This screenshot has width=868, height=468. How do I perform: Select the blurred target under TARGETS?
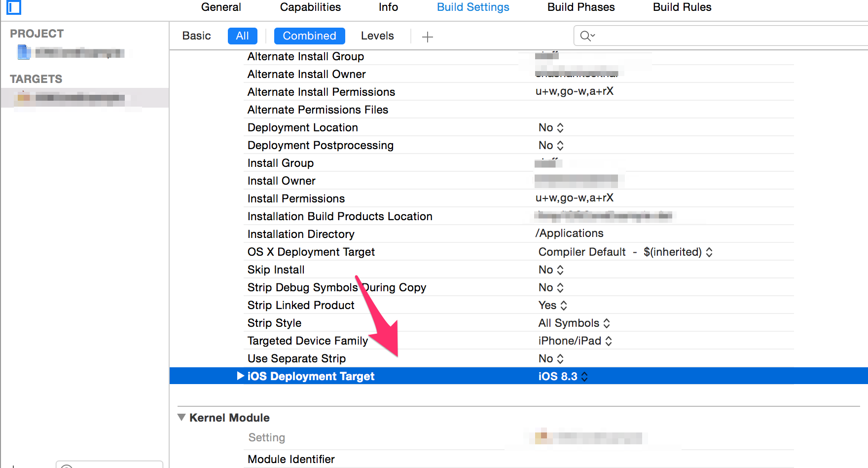85,98
